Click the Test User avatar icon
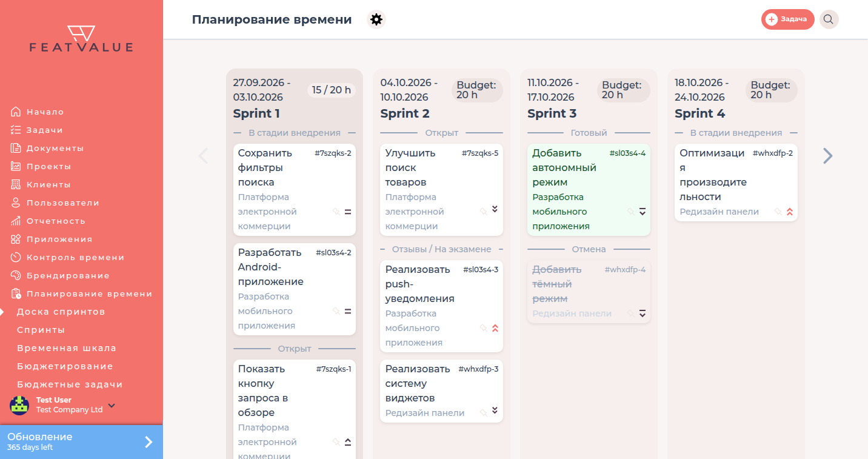Image resolution: width=868 pixels, height=459 pixels. pos(19,405)
